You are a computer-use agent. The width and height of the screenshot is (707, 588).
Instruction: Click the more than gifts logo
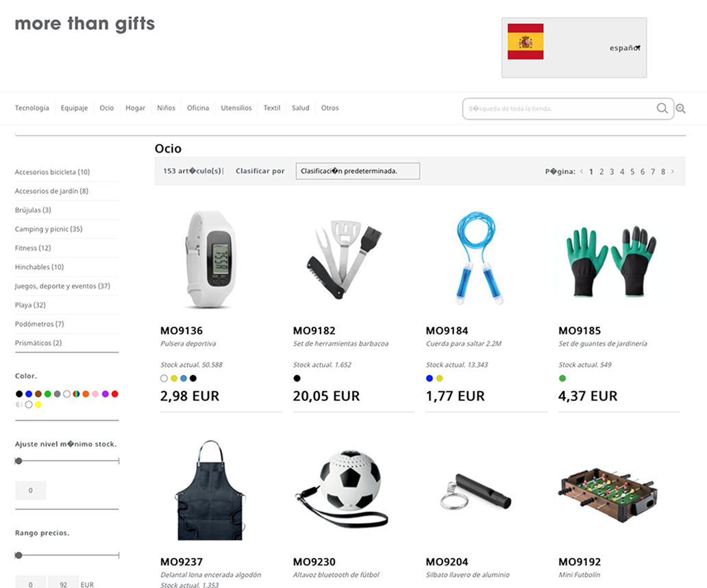point(85,24)
